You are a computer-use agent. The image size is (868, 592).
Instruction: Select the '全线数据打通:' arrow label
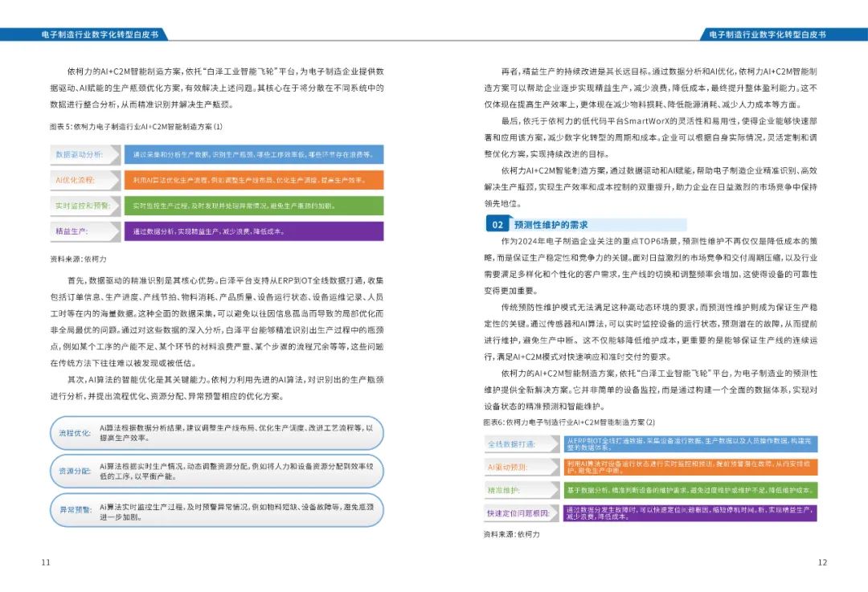click(x=521, y=443)
